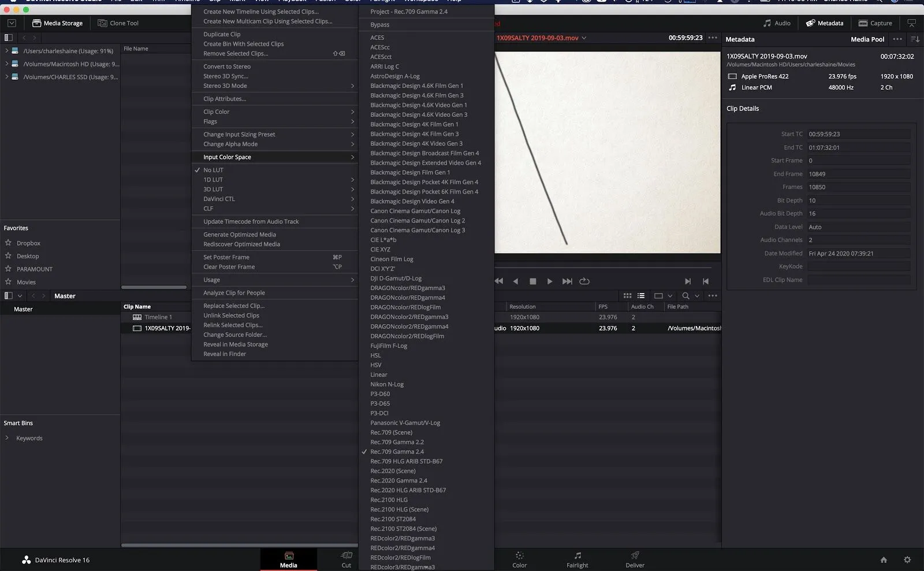Click the mark out icon

point(705,281)
